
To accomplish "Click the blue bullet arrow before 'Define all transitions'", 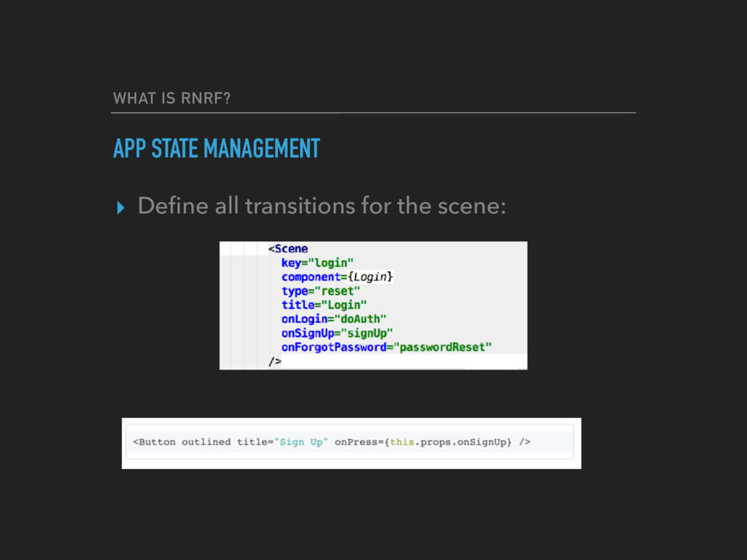I will pyautogui.click(x=120, y=208).
